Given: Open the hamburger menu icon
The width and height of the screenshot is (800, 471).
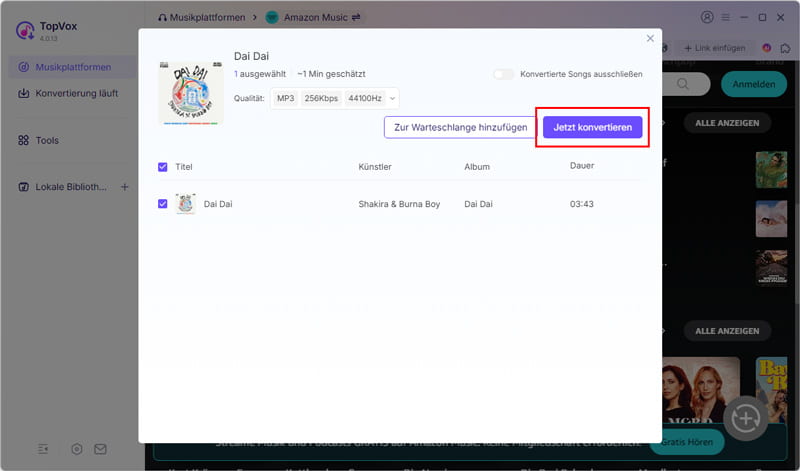Looking at the screenshot, I should coord(726,17).
